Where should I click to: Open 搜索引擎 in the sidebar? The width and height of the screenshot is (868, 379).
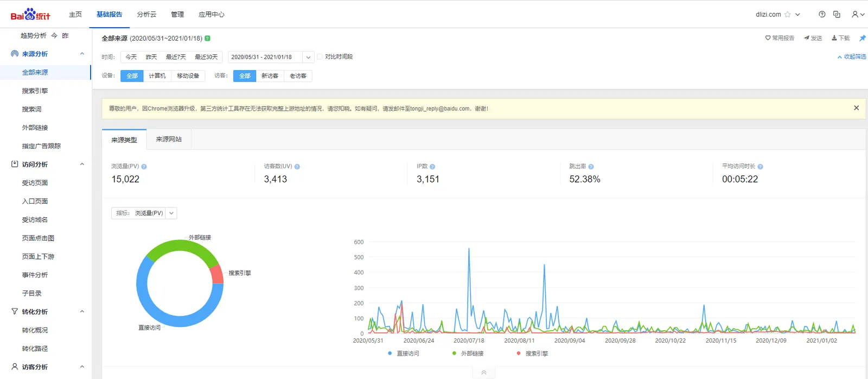35,91
